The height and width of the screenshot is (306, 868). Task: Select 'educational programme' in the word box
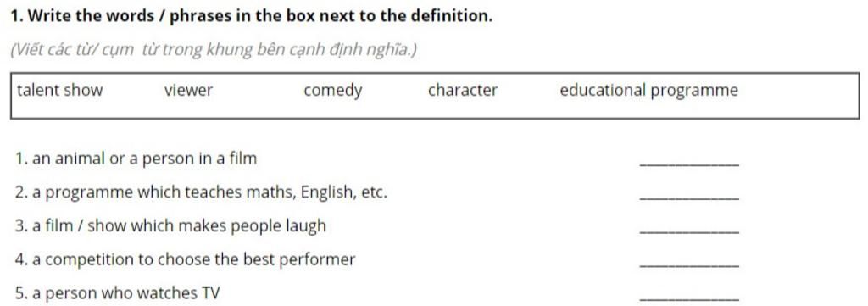click(648, 91)
